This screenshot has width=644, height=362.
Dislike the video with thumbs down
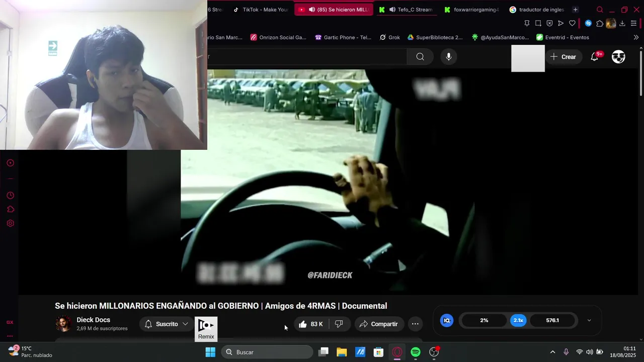tap(339, 324)
